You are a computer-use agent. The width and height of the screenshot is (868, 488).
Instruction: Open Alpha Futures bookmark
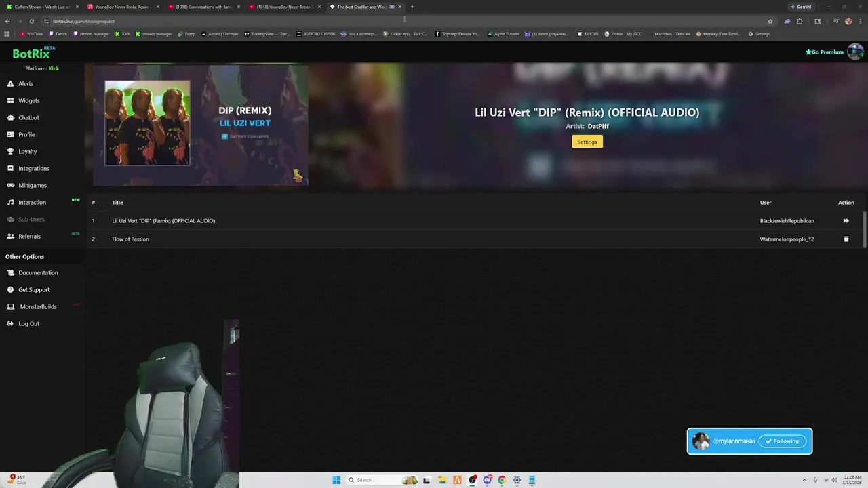click(x=503, y=33)
